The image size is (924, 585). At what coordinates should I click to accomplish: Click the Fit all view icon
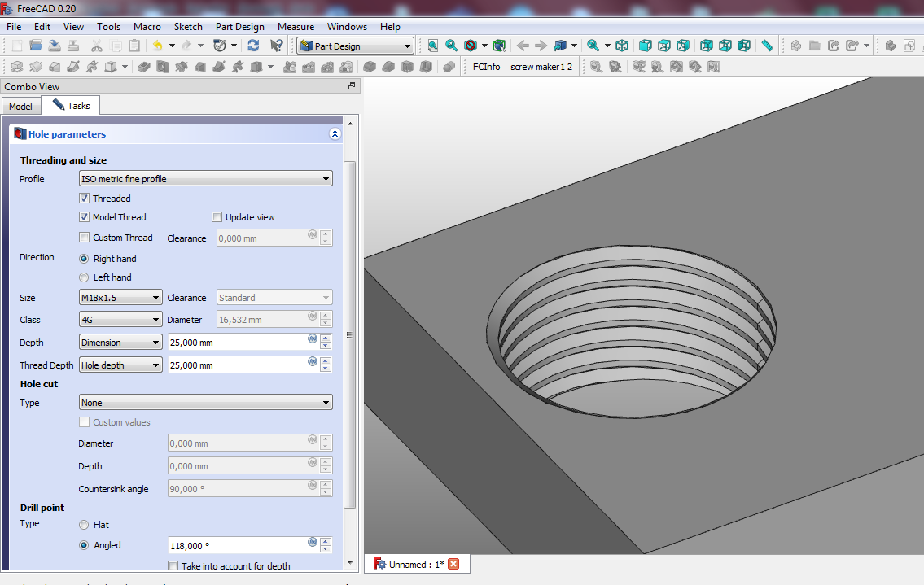point(433,46)
